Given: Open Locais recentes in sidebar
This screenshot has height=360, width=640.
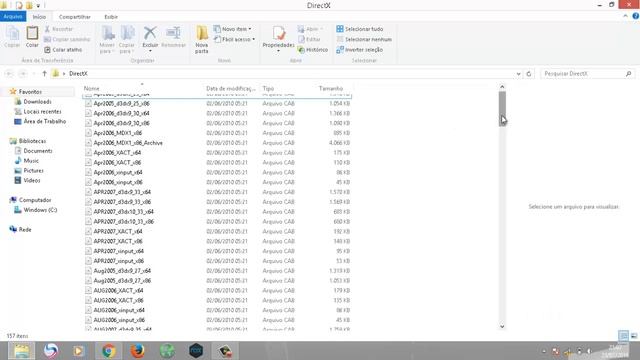Looking at the screenshot, I should [x=42, y=111].
